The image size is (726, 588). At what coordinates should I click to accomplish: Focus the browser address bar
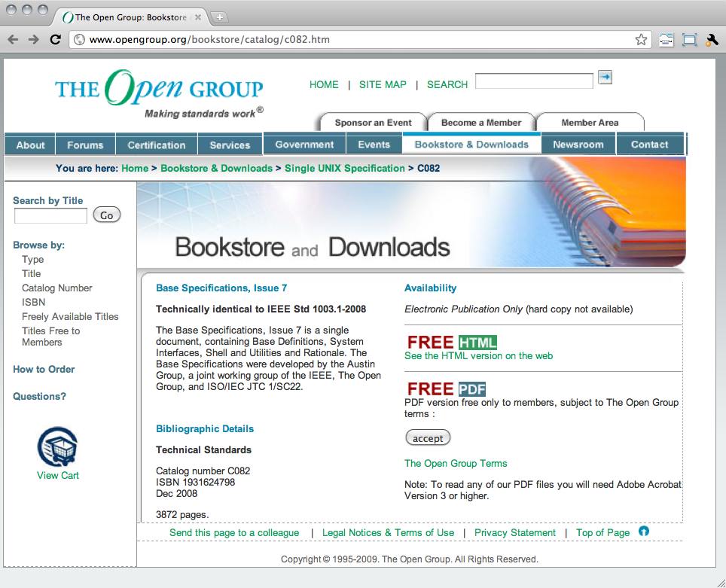pos(354,40)
